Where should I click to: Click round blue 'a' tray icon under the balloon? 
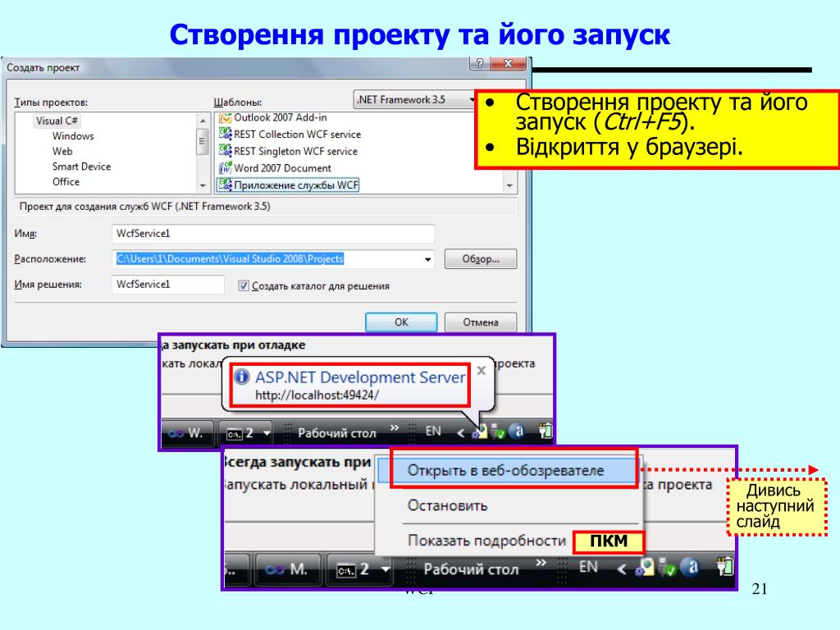point(518,431)
